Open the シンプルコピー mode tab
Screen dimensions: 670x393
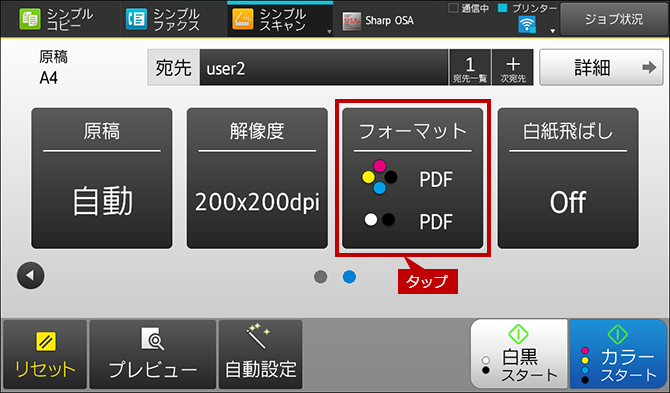click(60, 19)
